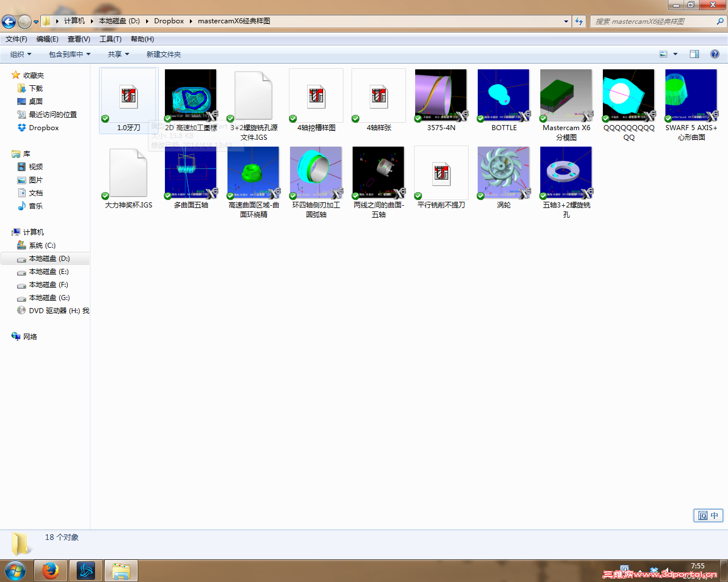Click 计算机 in the address bar

(x=75, y=21)
